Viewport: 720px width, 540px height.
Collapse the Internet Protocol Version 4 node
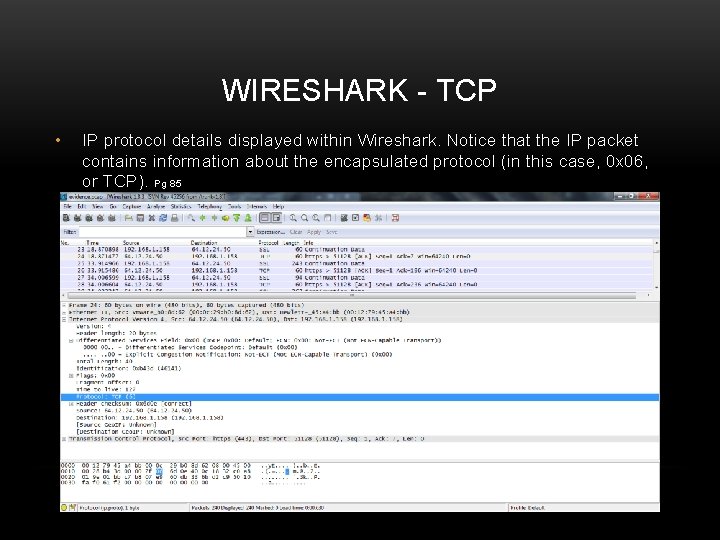(64, 319)
